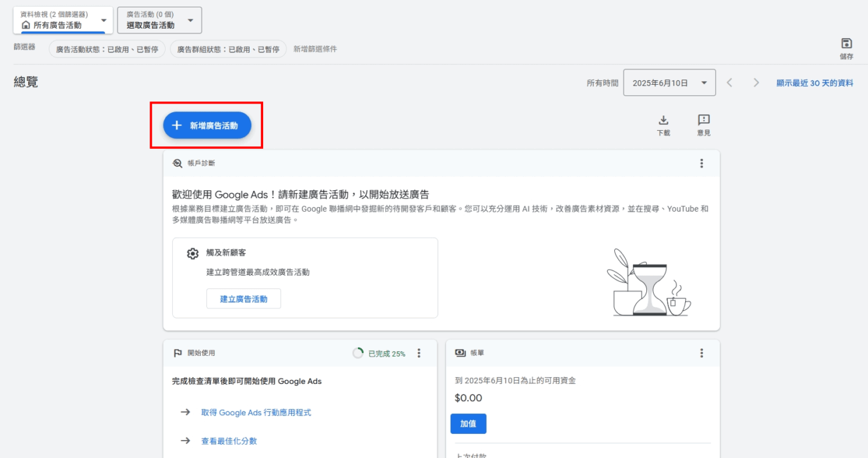Click the 已完成 25% progress indicator
Image resolution: width=868 pixels, height=458 pixels.
pyautogui.click(x=379, y=353)
